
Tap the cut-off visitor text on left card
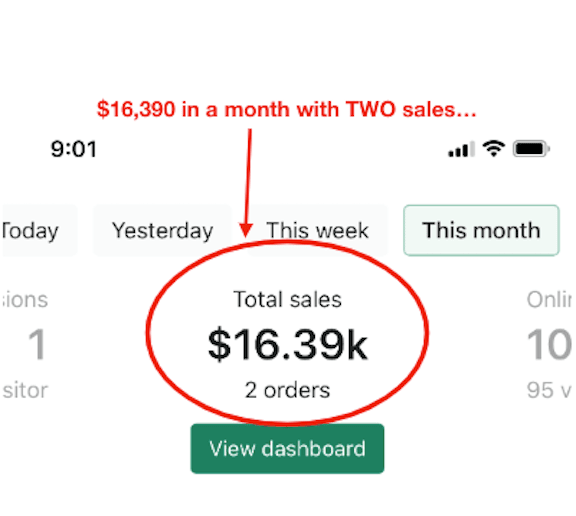tap(25, 390)
